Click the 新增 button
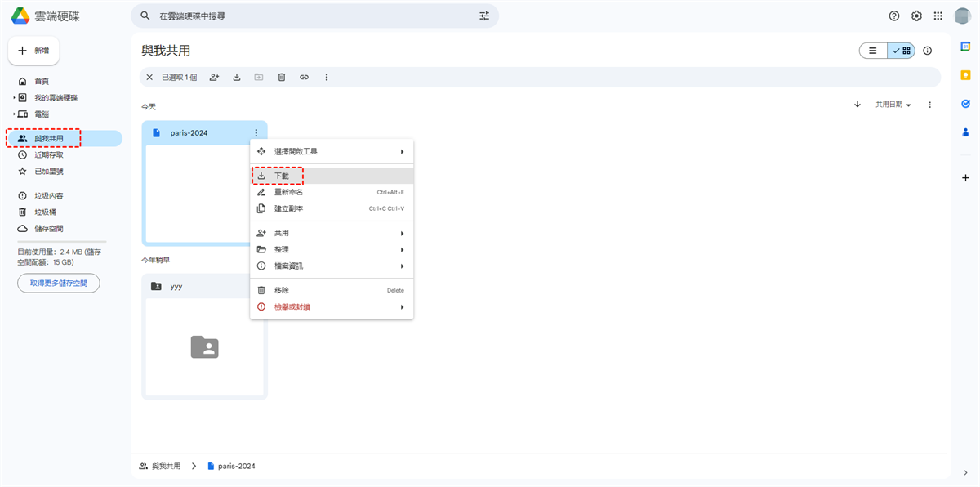 (33, 51)
